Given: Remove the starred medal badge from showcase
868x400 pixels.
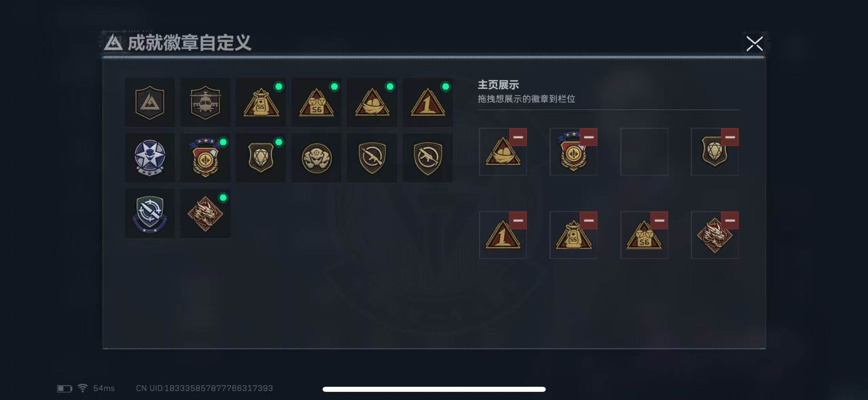Looking at the screenshot, I should click(x=589, y=137).
